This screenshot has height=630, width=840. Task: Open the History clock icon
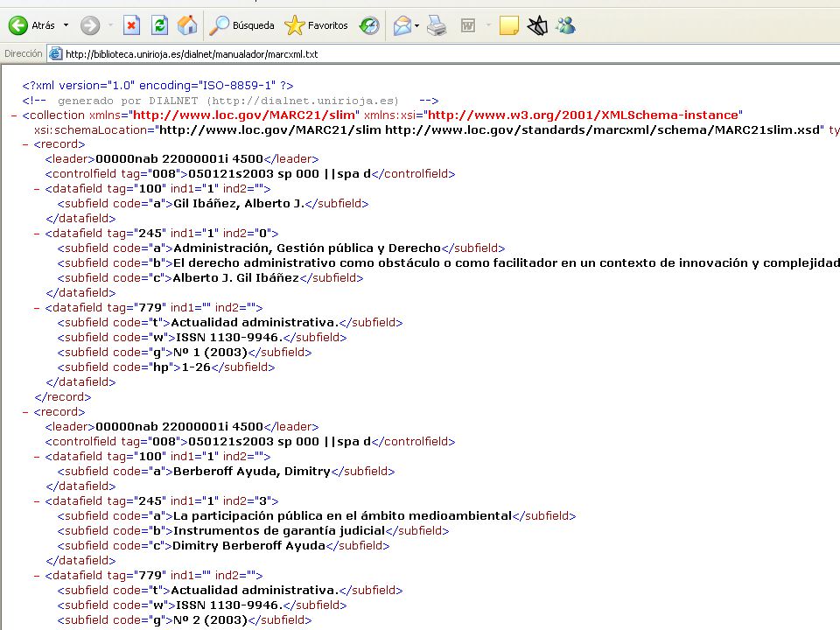[x=369, y=25]
